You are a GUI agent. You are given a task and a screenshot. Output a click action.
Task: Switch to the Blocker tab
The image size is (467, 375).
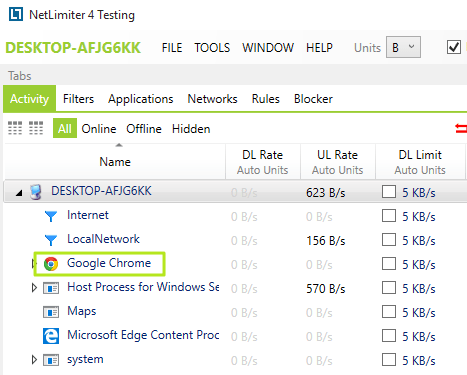[x=313, y=99]
